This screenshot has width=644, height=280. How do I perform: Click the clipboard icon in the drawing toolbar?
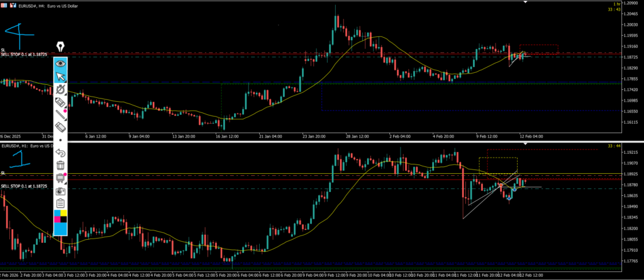click(60, 203)
